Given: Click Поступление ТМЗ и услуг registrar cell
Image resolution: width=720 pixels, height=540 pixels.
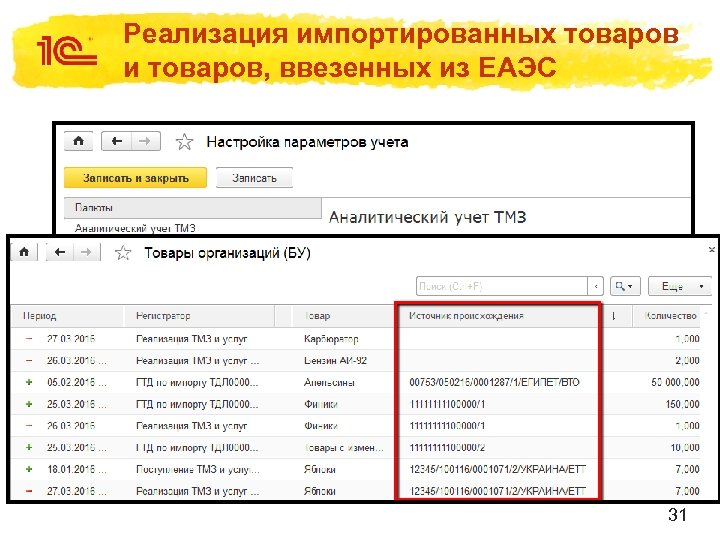Looking at the screenshot, I should (x=197, y=469).
